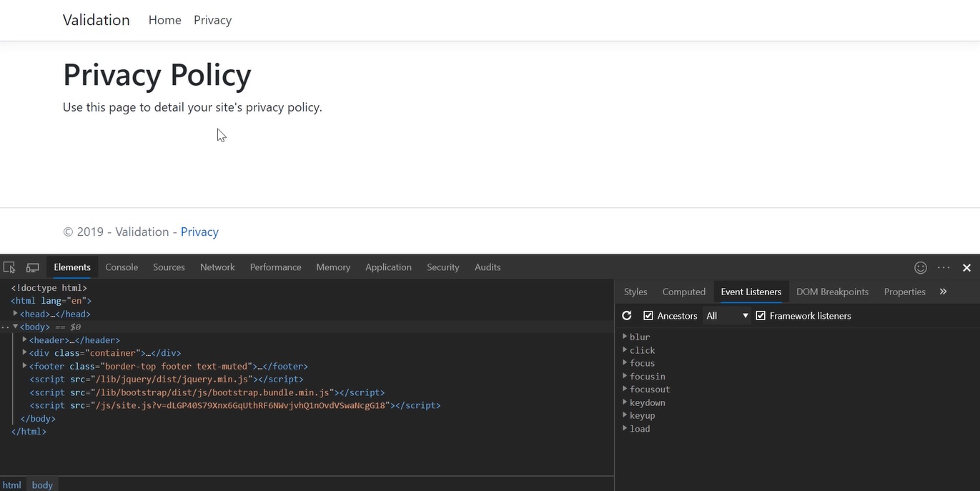Refresh the event listeners list
This screenshot has height=491, width=980.
click(x=627, y=315)
